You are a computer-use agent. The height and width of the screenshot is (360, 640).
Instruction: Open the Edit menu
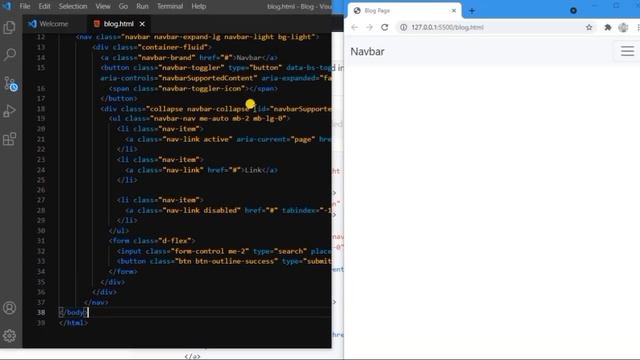44,7
